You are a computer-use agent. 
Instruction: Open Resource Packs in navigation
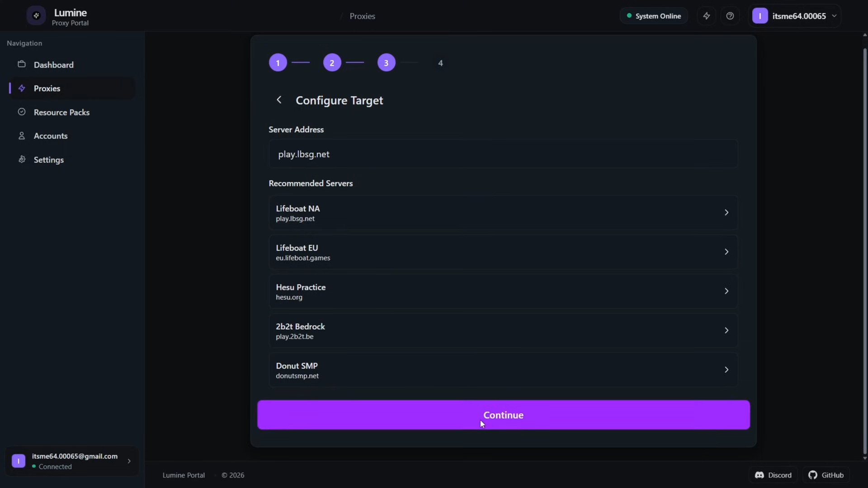coord(61,112)
